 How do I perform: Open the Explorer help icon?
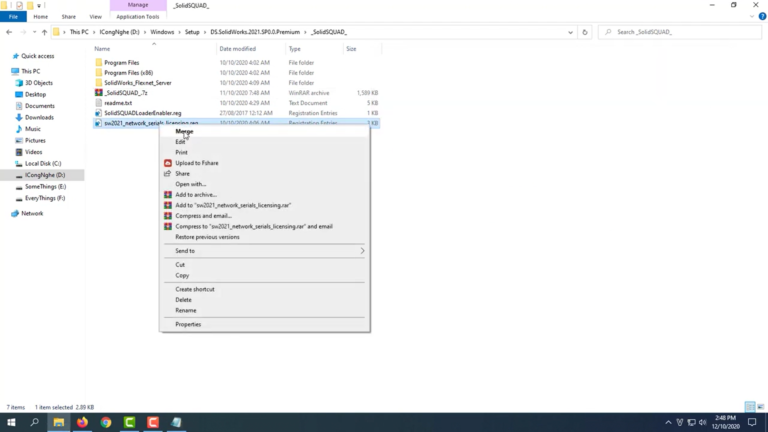(762, 17)
